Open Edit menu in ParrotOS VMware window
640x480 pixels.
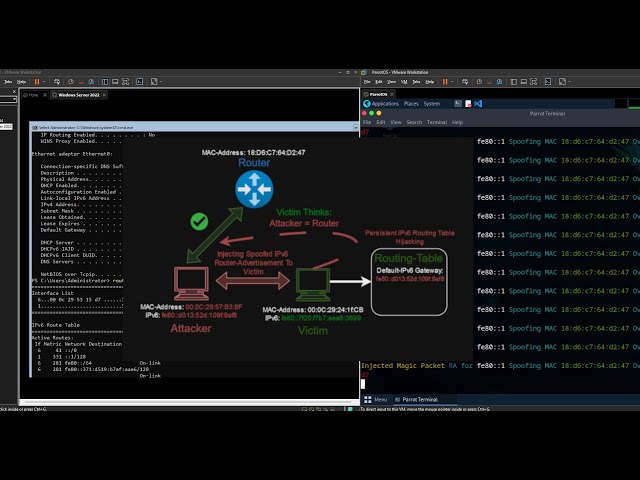(379, 82)
